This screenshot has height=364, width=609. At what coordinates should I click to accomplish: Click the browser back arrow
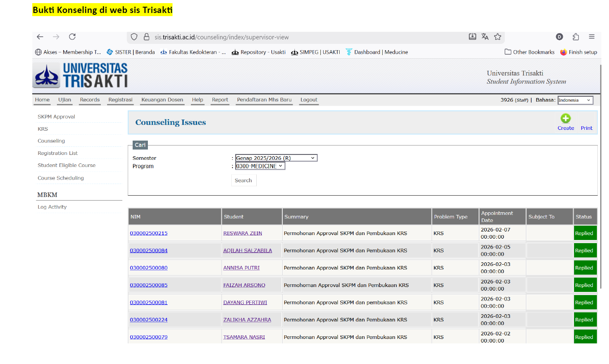(x=40, y=37)
